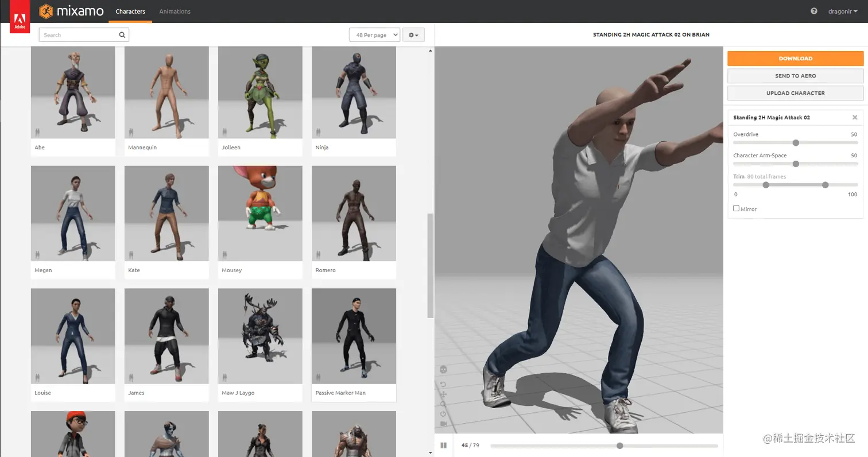Viewport: 868px width, 457px height.
Task: Open the help question mark icon
Action: 814,11
